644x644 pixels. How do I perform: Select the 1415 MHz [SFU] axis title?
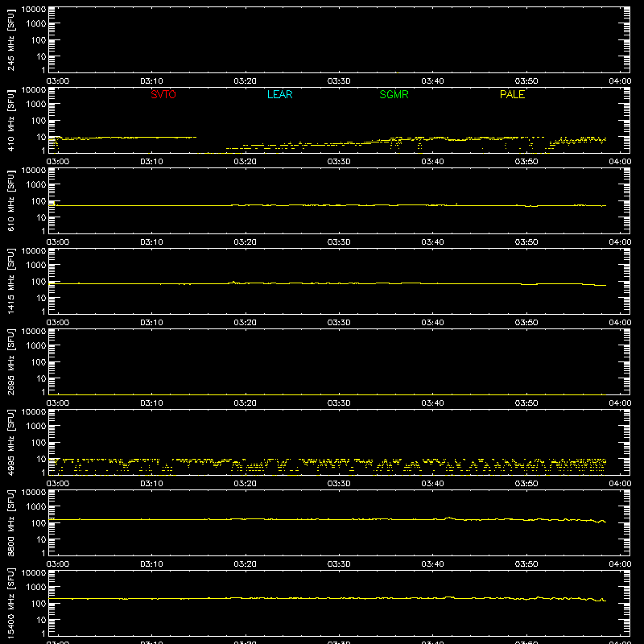11,281
